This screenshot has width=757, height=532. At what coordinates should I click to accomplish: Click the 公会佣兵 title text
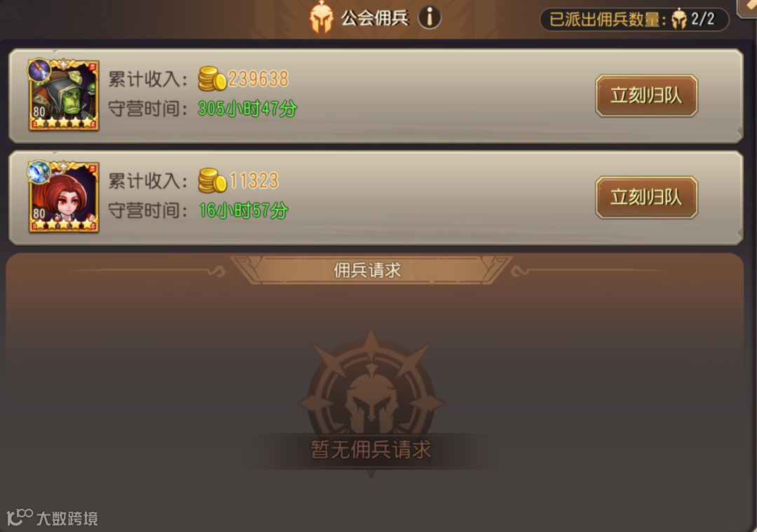374,18
